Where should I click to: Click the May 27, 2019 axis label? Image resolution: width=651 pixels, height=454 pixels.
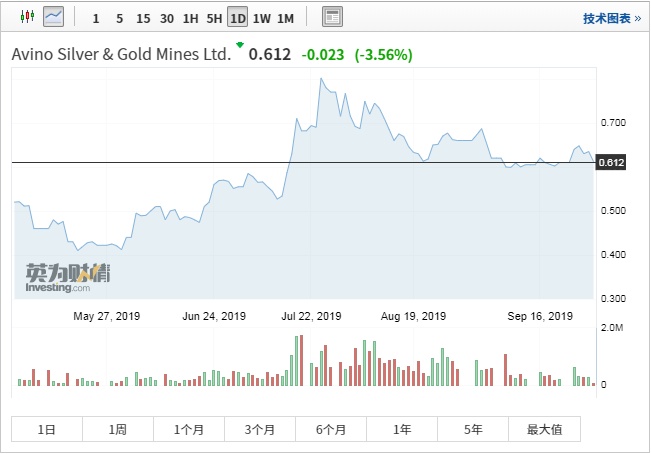click(107, 316)
